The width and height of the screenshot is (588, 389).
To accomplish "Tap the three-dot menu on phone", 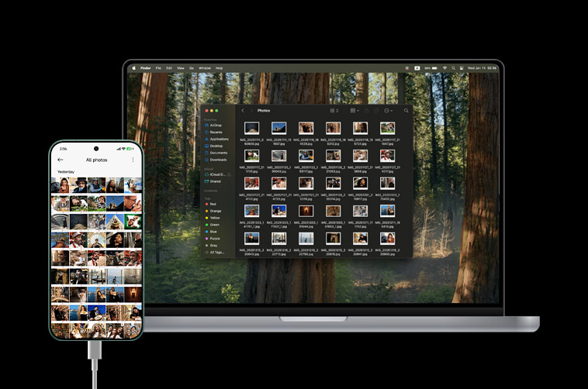I will coord(133,160).
